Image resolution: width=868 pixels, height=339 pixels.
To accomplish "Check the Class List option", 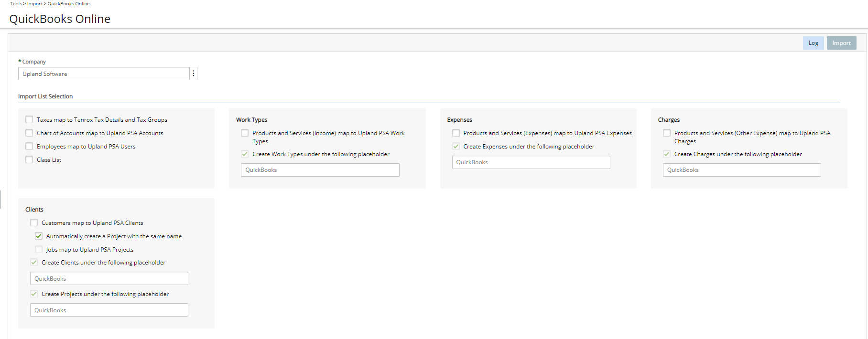I will coord(30,159).
